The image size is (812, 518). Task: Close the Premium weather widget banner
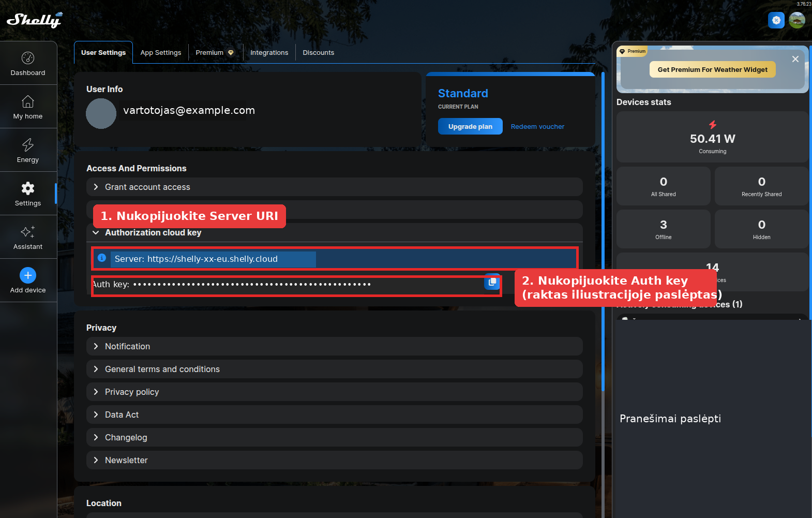[x=795, y=59]
